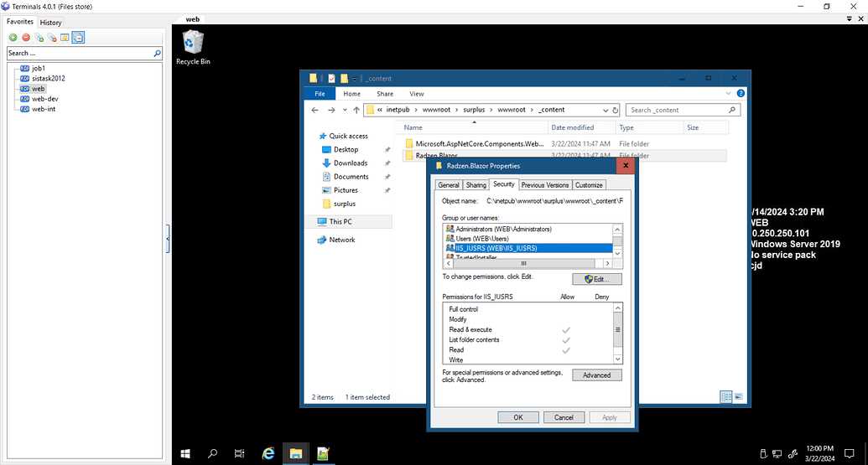Click the remove tag icon in Favorites toolbar
The width and height of the screenshot is (868, 465).
point(51,38)
